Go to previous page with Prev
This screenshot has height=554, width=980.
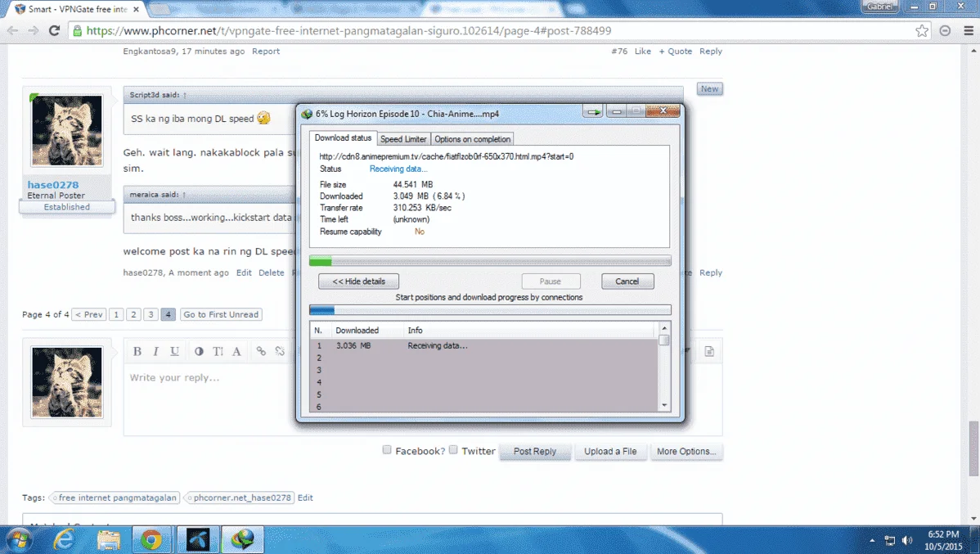click(88, 314)
